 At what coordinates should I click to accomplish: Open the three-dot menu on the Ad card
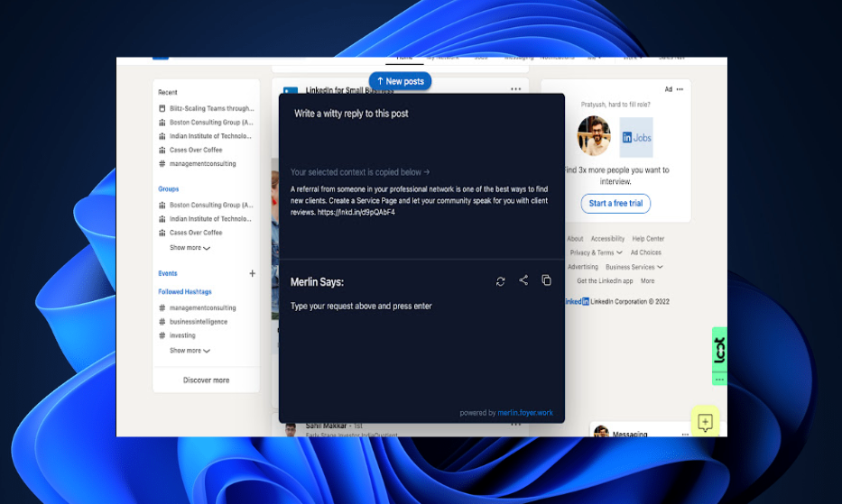[x=680, y=89]
